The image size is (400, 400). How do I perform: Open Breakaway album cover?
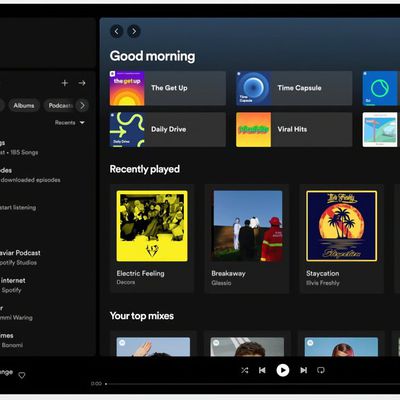point(247,226)
